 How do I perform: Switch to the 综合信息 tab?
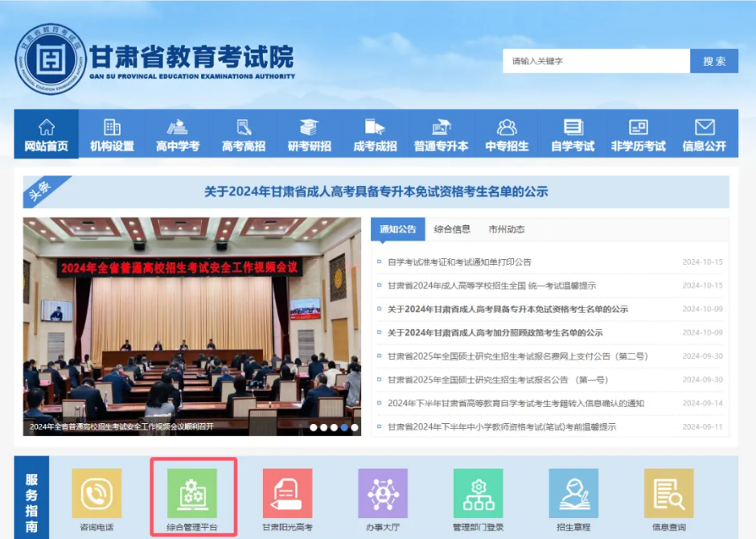pos(452,229)
